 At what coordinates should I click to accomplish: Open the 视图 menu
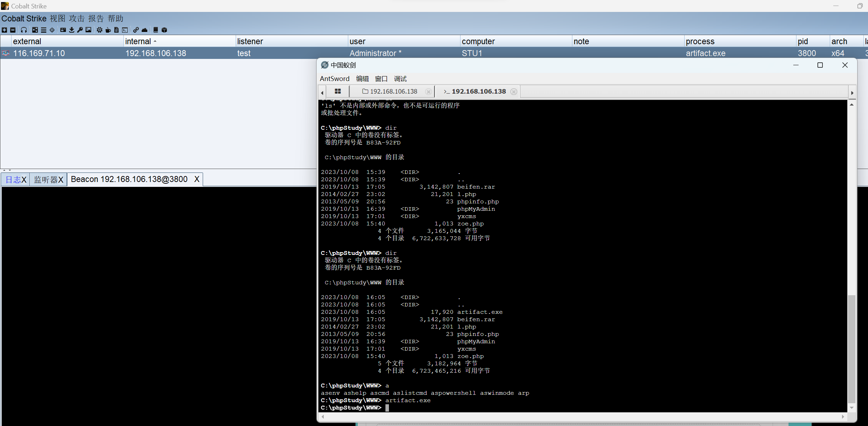[x=58, y=18]
